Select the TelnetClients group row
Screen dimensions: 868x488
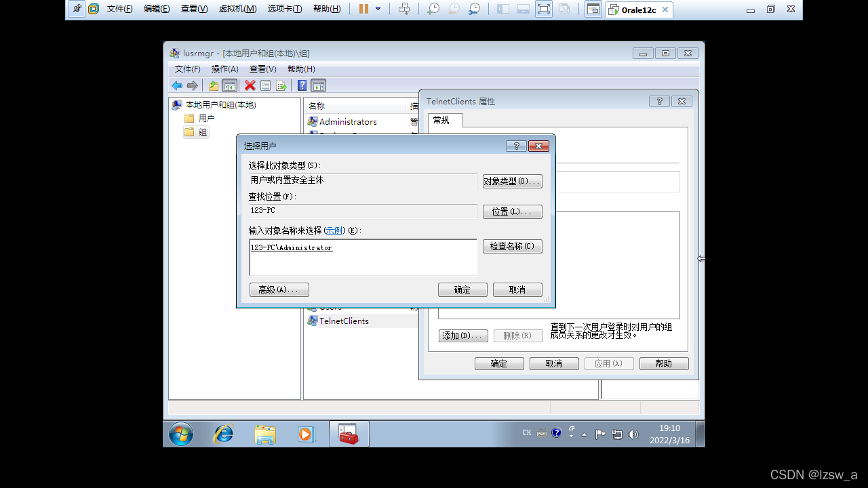(338, 321)
